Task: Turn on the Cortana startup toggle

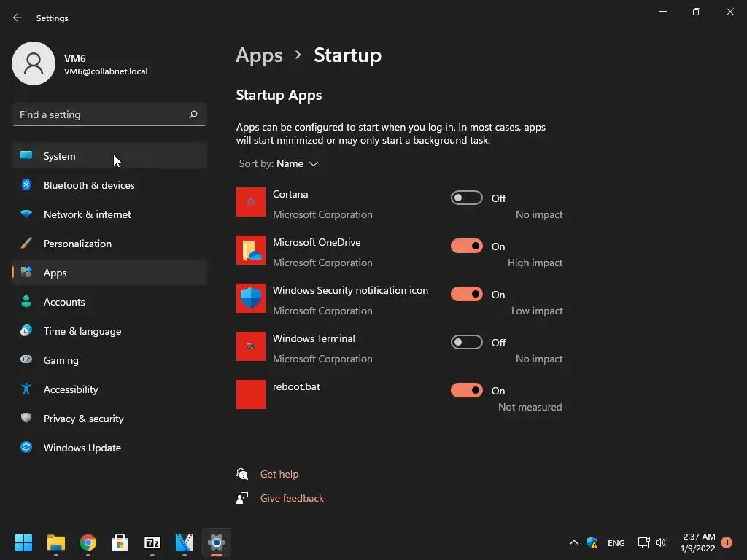Action: coord(466,198)
